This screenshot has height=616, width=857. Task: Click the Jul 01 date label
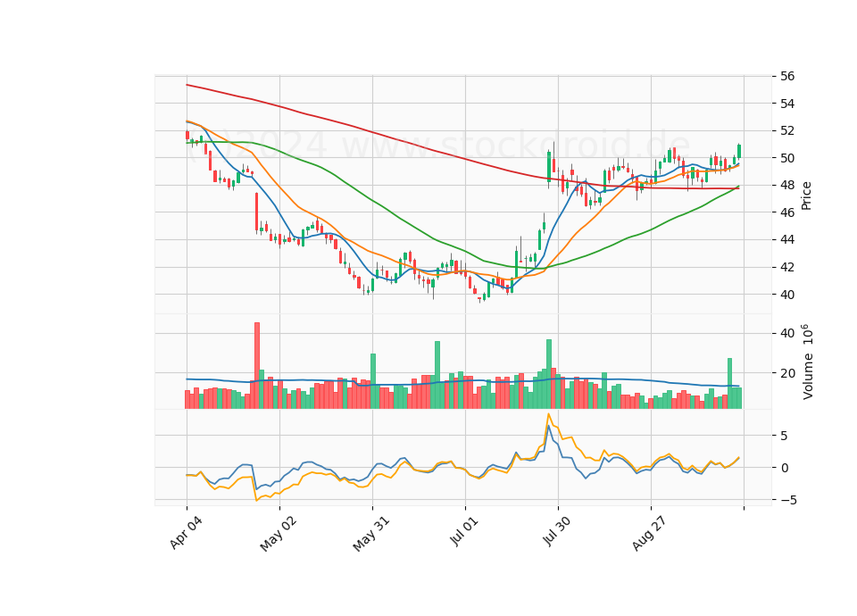point(464,530)
